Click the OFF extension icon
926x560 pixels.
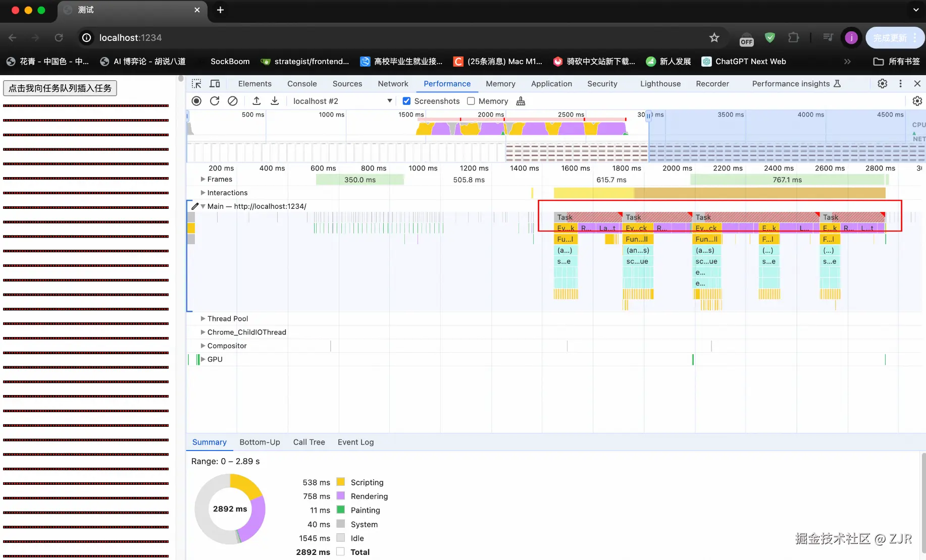(x=746, y=39)
